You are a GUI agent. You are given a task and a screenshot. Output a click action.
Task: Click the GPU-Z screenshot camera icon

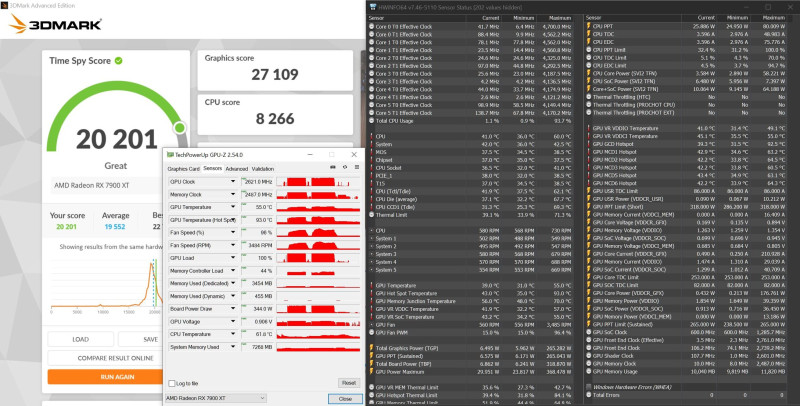click(x=333, y=167)
